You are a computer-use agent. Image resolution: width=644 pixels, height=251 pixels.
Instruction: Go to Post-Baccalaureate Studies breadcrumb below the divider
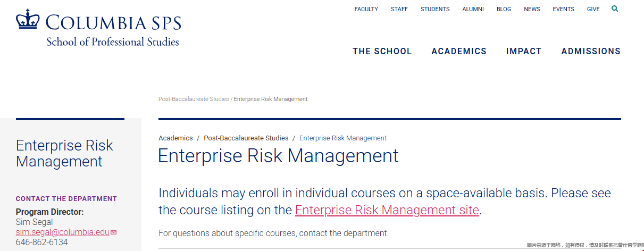[246, 138]
